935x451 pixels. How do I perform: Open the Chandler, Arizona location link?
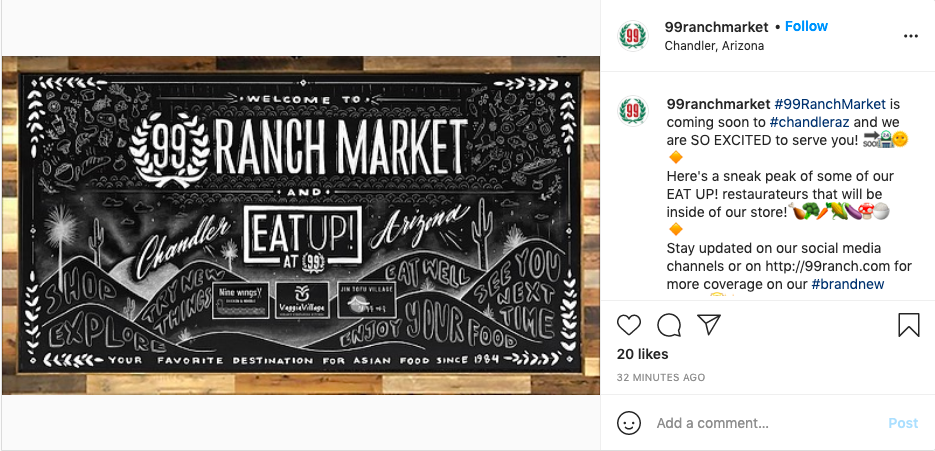point(714,46)
